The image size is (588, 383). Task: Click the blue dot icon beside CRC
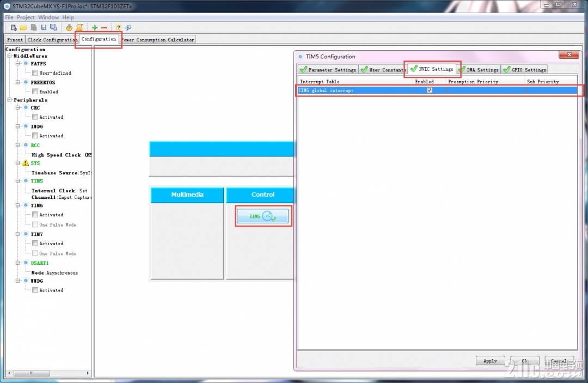coord(26,107)
